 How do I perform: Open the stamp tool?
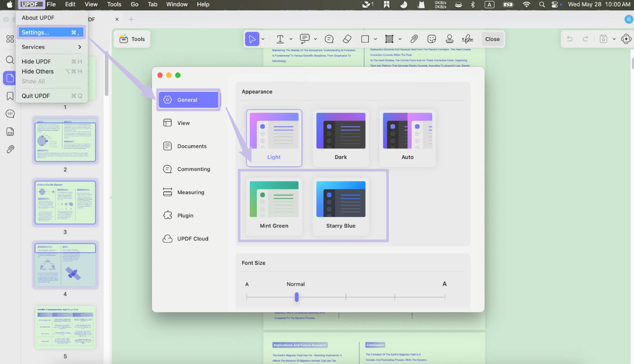coord(449,39)
